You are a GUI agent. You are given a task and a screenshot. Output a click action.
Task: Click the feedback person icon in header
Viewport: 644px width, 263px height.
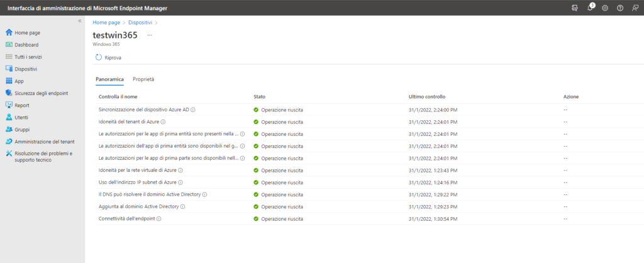(635, 8)
